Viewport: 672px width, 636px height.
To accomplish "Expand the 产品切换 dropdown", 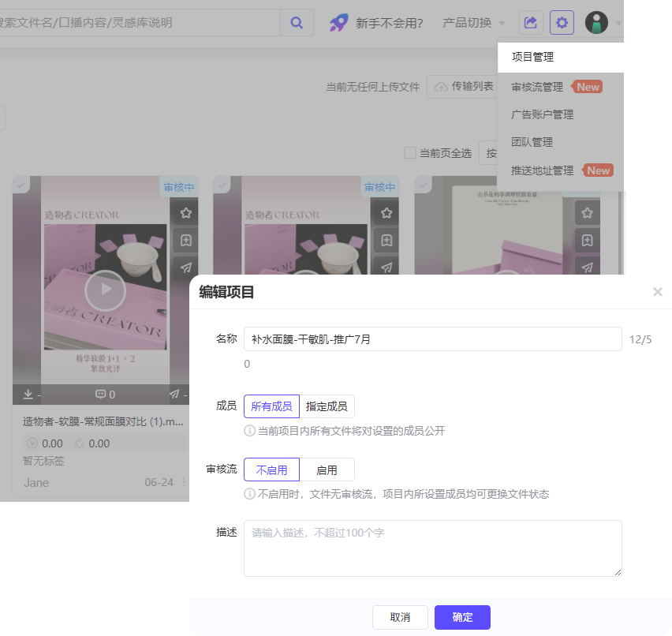I will tap(474, 23).
